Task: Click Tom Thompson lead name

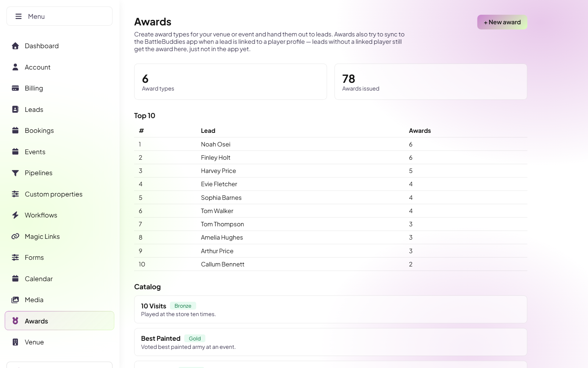Action: click(x=222, y=224)
